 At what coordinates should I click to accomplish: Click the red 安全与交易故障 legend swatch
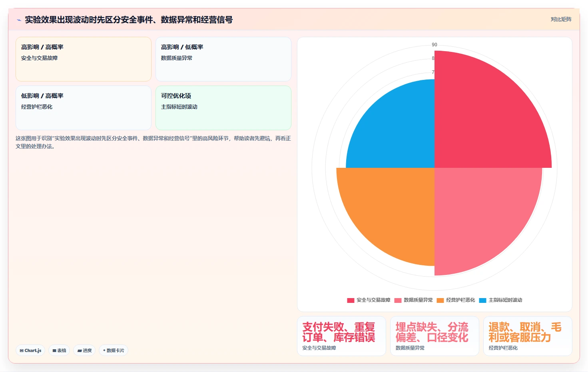[x=351, y=300]
